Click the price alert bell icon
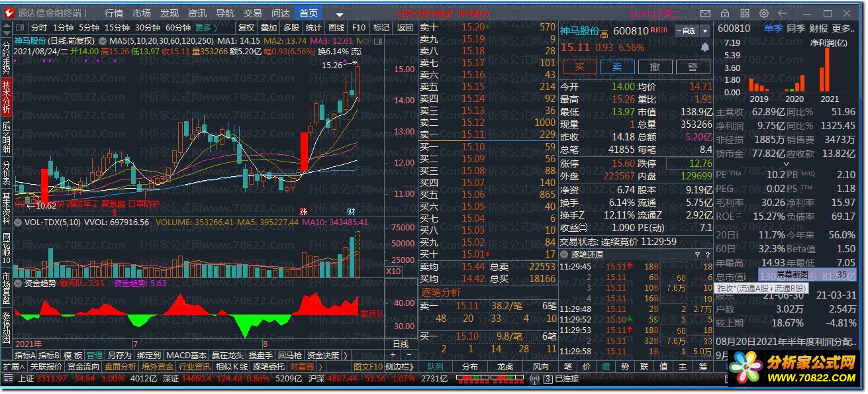This screenshot has width=868, height=394. click(704, 47)
